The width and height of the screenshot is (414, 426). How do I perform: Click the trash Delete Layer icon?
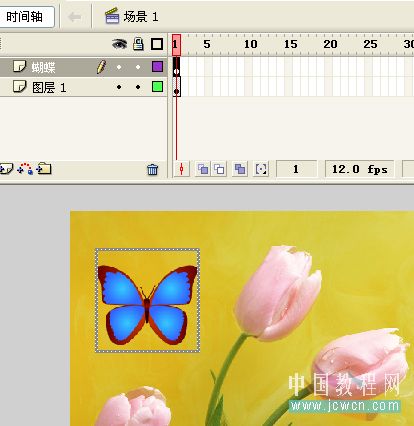pyautogui.click(x=152, y=170)
